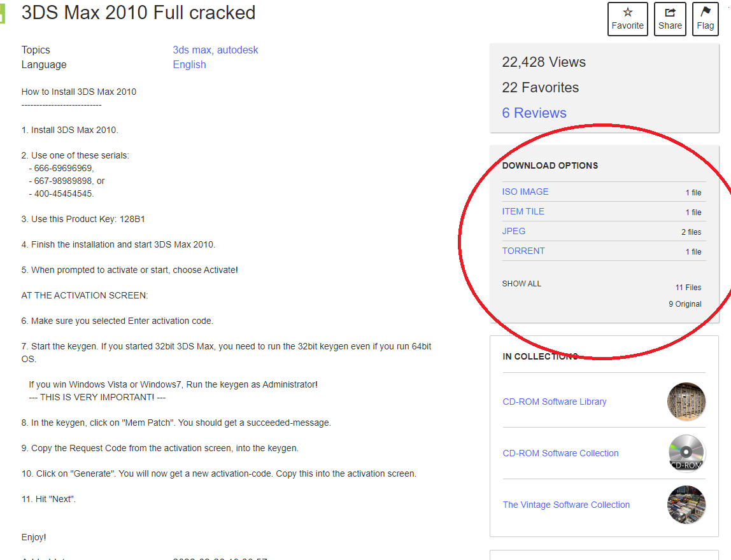Click the CD-ROM disc collection thumbnail

686,453
